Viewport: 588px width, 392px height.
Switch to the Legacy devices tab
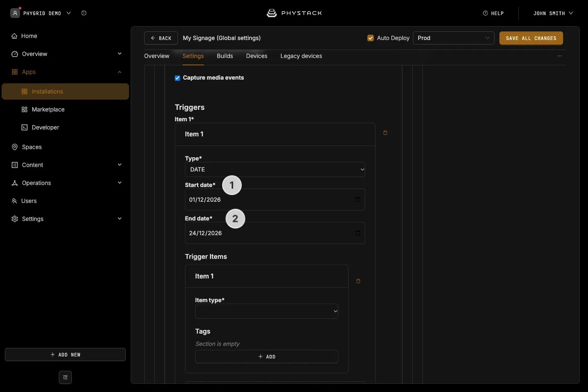click(x=301, y=56)
